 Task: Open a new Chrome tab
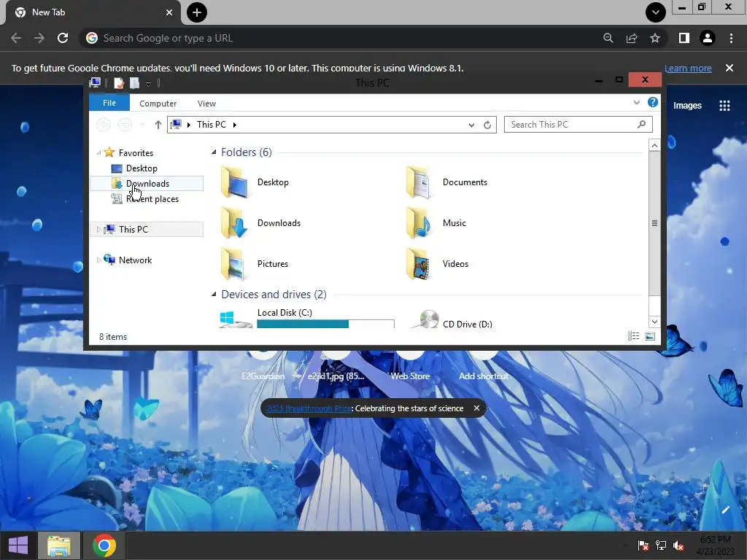(x=197, y=12)
